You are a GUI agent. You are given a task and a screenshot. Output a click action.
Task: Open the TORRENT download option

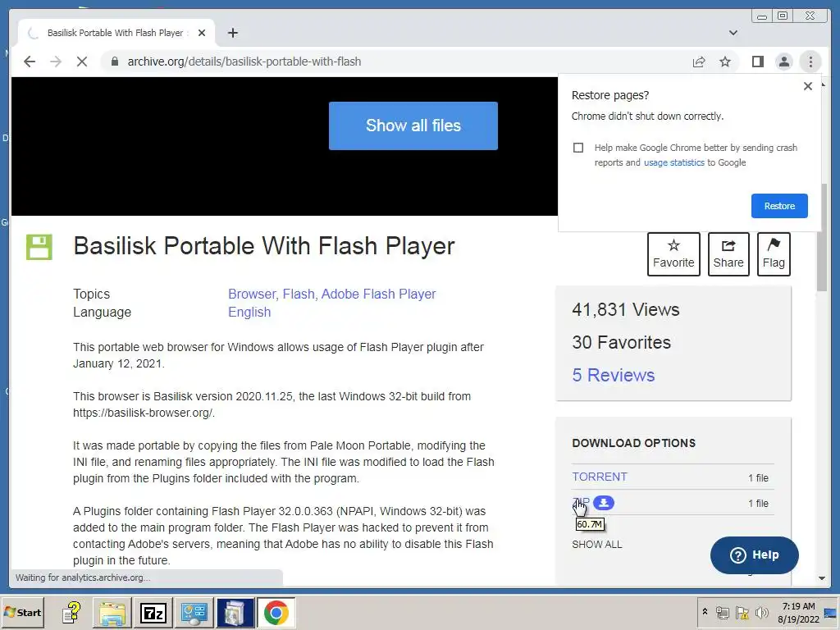[600, 477]
